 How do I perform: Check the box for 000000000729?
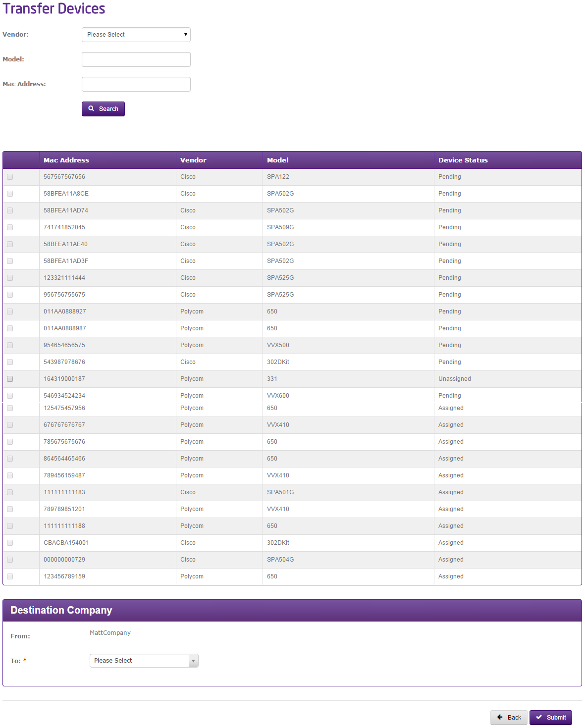(x=10, y=560)
